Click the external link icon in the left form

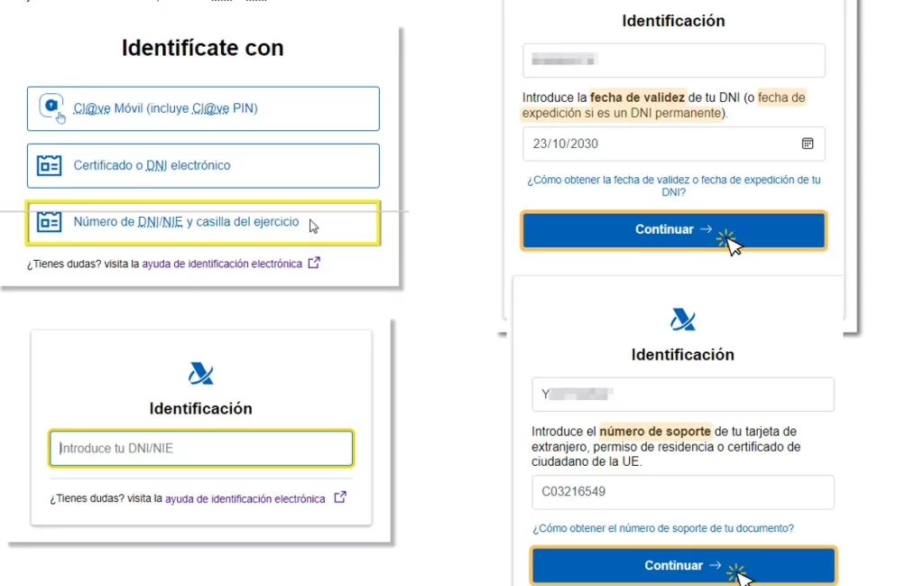coord(339,498)
